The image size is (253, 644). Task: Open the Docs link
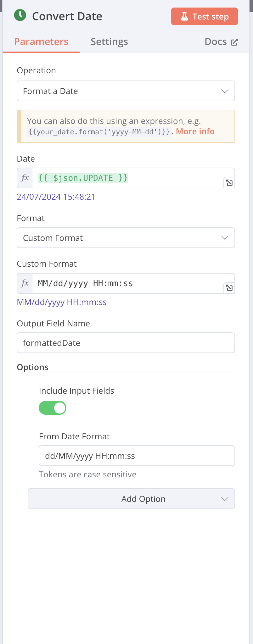221,42
